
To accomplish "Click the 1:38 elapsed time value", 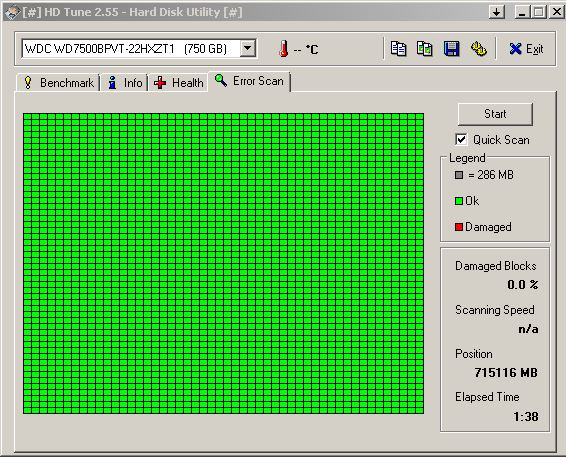I will pos(526,417).
